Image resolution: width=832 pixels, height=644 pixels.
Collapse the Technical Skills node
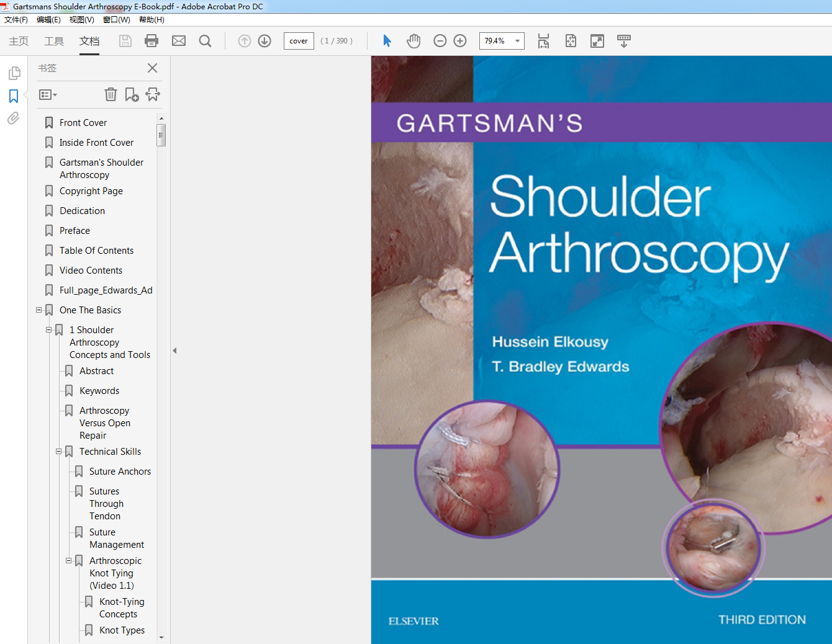tap(59, 451)
